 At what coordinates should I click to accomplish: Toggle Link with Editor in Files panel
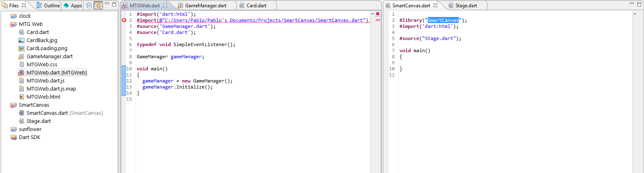click(x=98, y=5)
